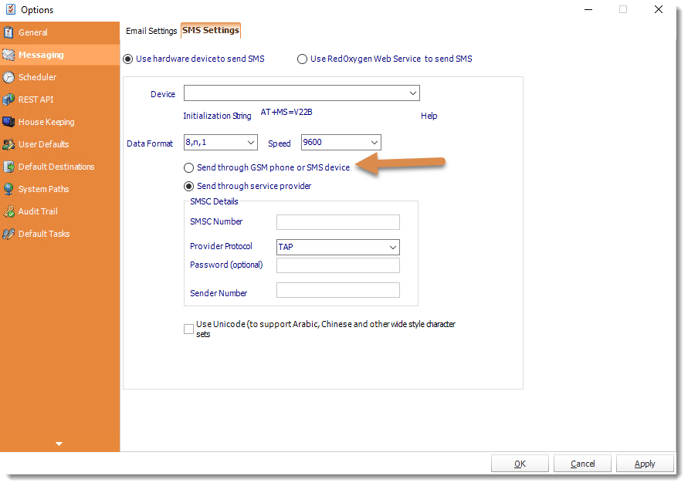The width and height of the screenshot is (688, 486).
Task: Open House Keeping settings
Action: coord(60,122)
